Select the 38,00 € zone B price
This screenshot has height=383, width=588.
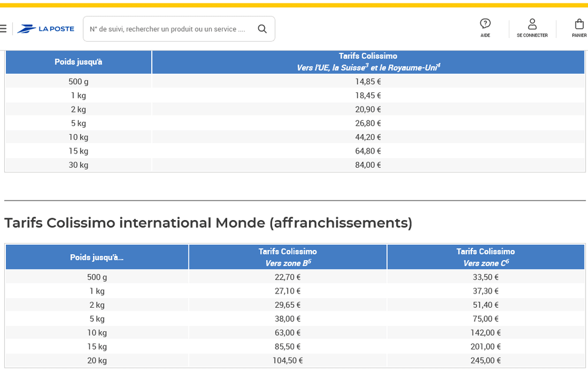pos(288,318)
